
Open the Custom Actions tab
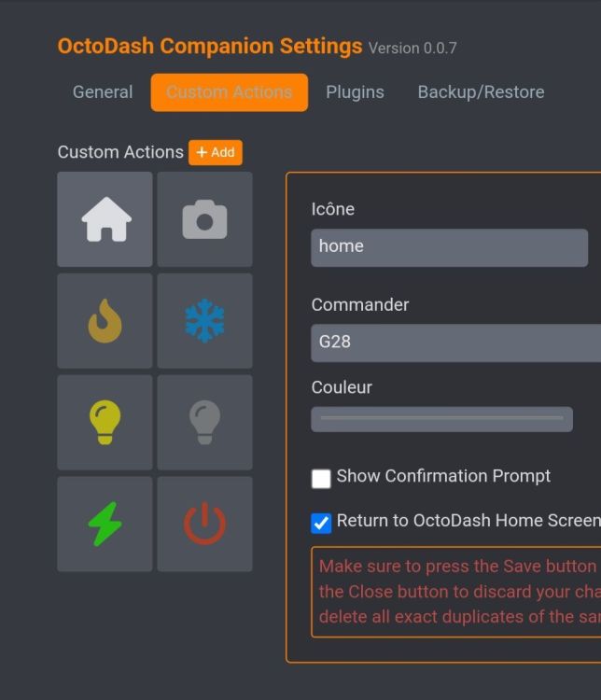click(x=229, y=92)
